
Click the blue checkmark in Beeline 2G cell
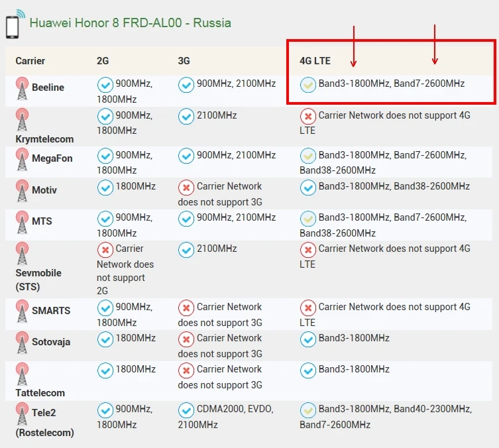pyautogui.click(x=105, y=85)
